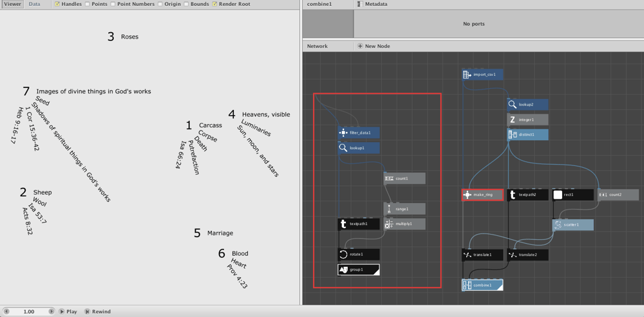
Task: Select the scatter1 node icon
Action: pos(557,225)
